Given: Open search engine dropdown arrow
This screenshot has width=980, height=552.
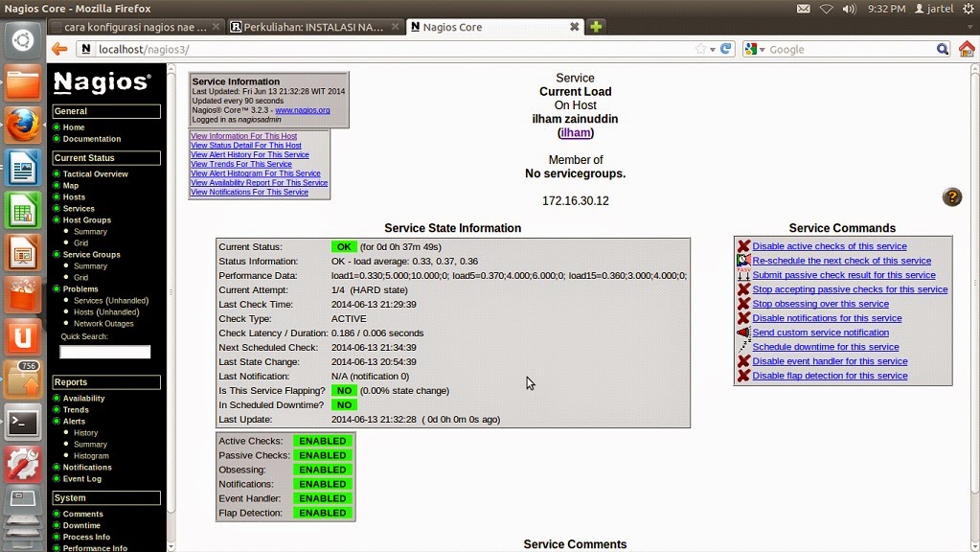Looking at the screenshot, I should [762, 50].
